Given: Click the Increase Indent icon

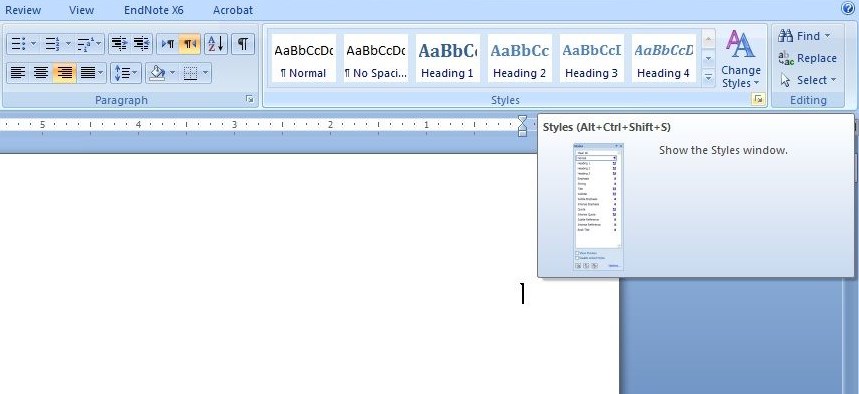Looking at the screenshot, I should tap(141, 44).
